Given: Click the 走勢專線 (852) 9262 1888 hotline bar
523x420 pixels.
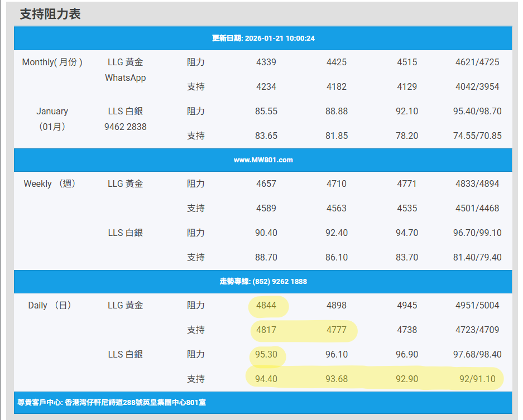Looking at the screenshot, I should pos(263,282).
